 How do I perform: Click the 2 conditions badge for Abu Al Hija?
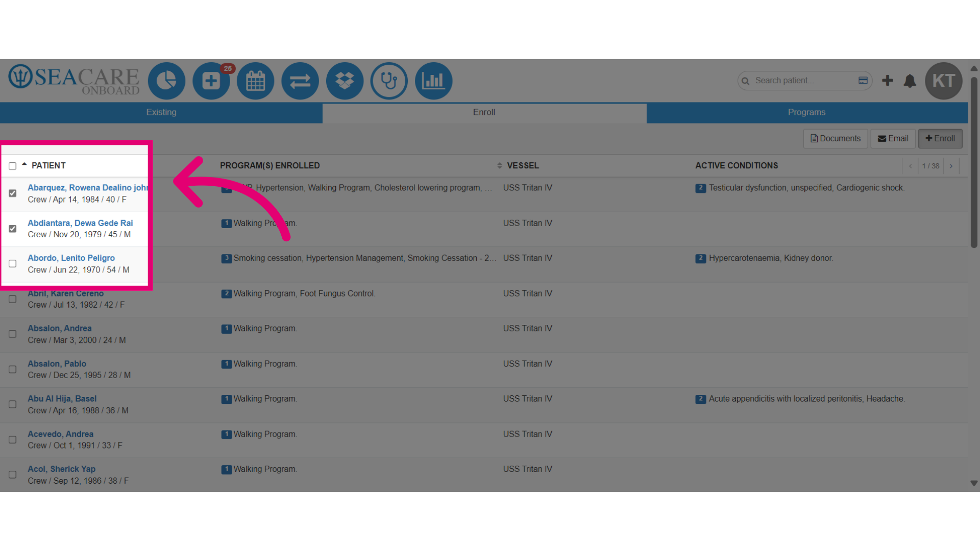pos(700,399)
